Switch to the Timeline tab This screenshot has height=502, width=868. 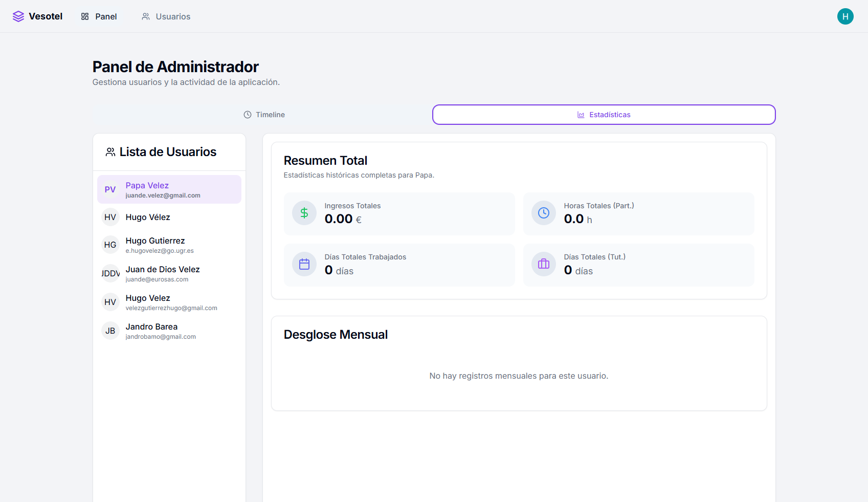[x=264, y=115]
